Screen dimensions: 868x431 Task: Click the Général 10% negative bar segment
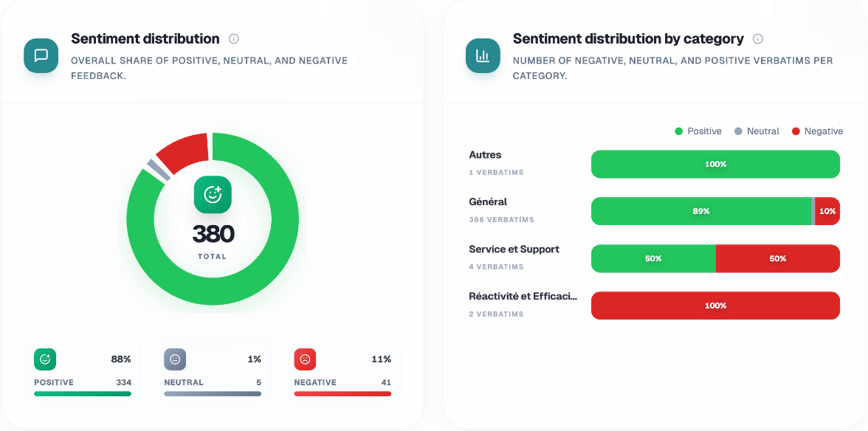click(827, 211)
